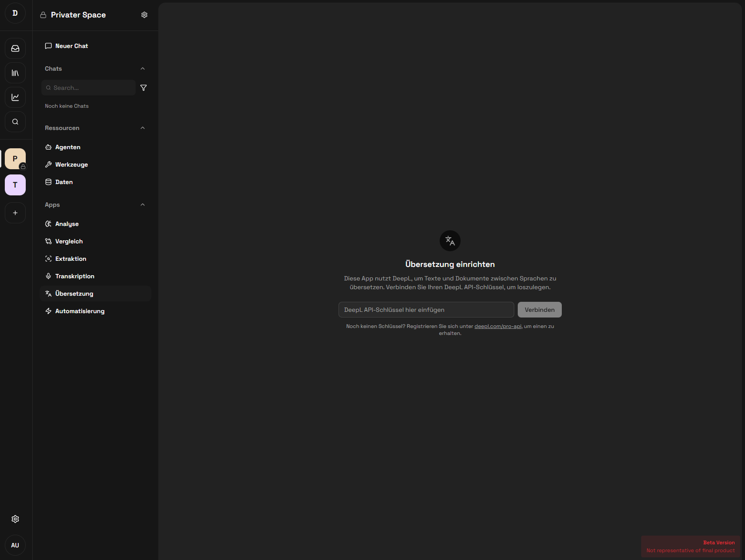Click the D logo at top left
Viewport: 745px width, 560px height.
tap(15, 13)
